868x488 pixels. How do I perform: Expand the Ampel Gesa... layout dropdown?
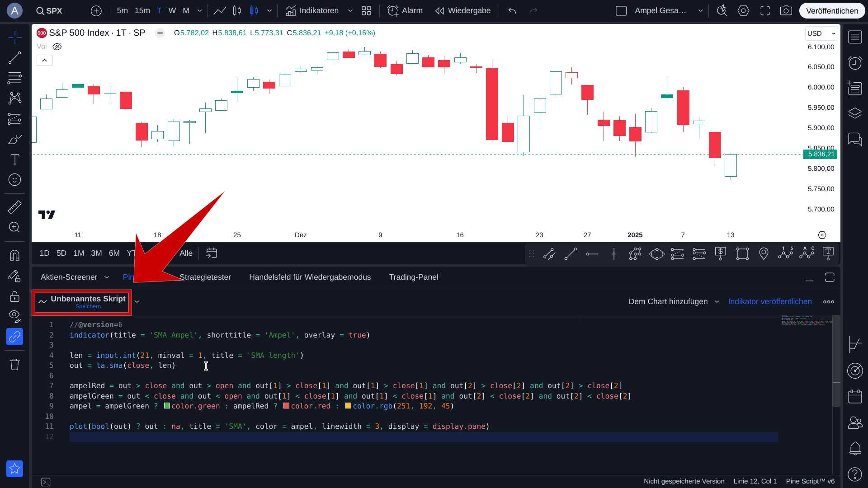pyautogui.click(x=701, y=10)
